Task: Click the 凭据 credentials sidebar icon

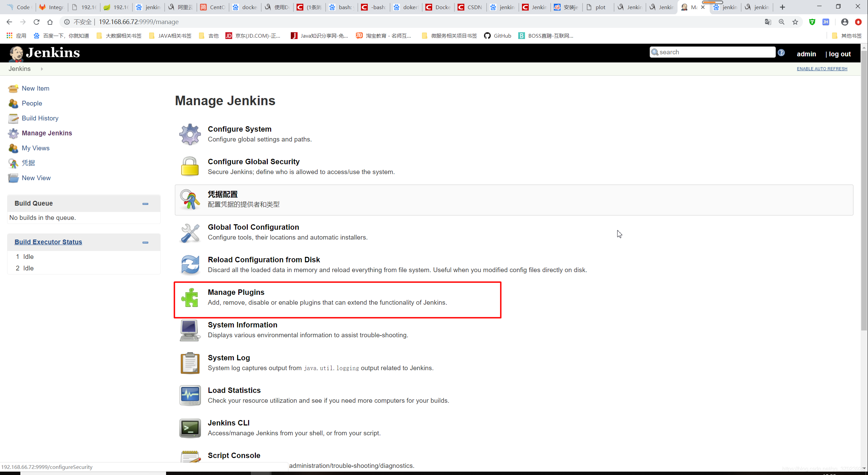Action: (13, 163)
